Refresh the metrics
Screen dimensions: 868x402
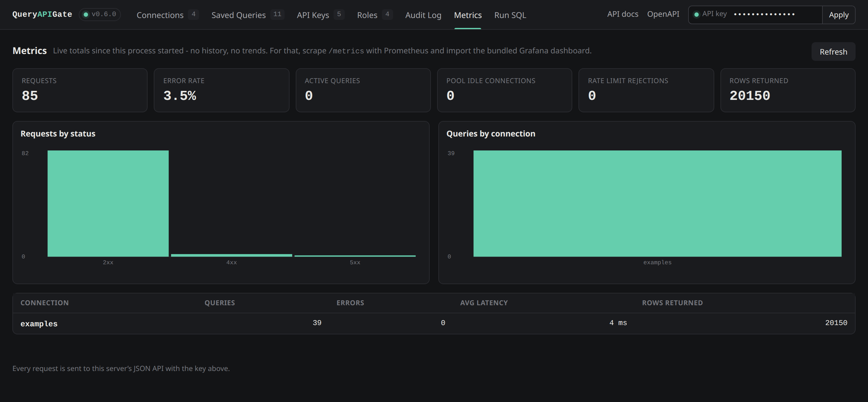click(x=833, y=51)
